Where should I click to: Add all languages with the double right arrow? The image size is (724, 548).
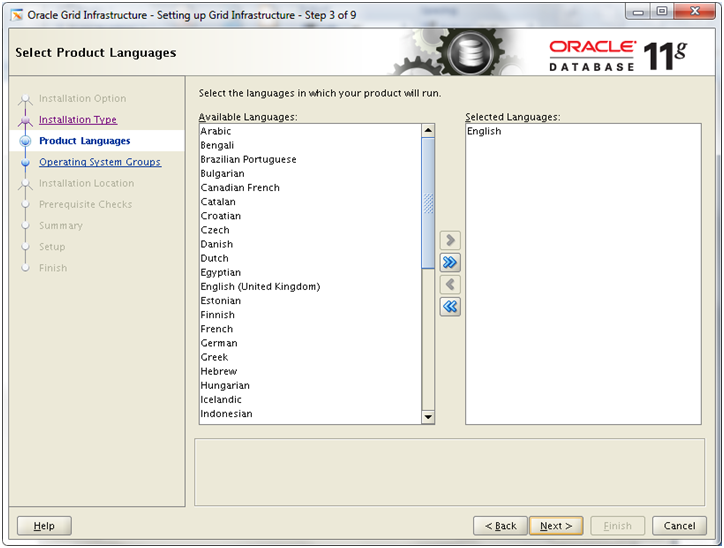pyautogui.click(x=450, y=262)
